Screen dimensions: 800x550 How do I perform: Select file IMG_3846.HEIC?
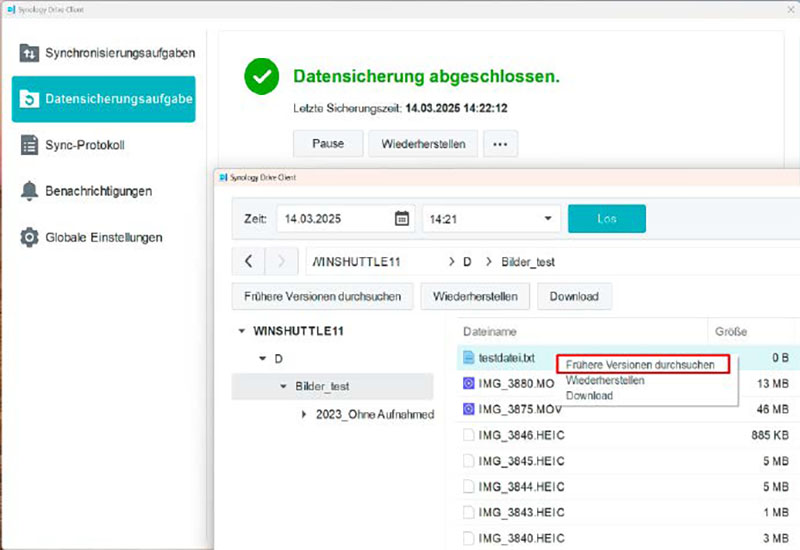521,435
